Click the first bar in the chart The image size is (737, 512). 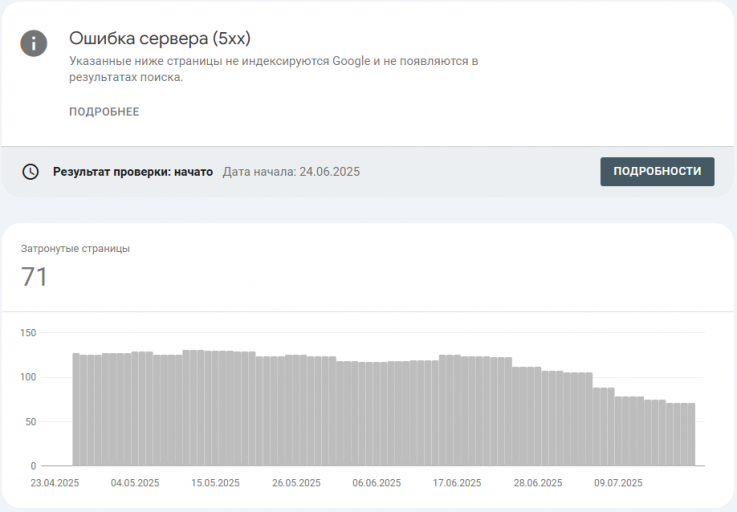click(76, 410)
